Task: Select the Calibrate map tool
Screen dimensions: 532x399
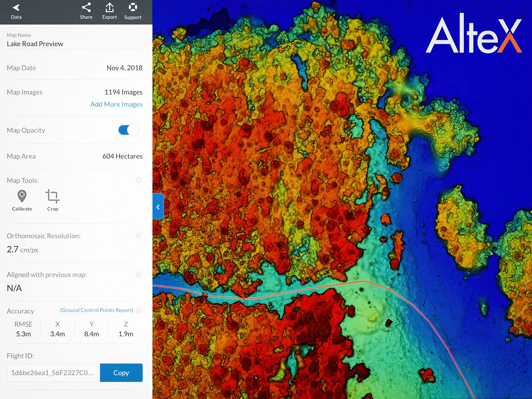Action: (x=22, y=200)
